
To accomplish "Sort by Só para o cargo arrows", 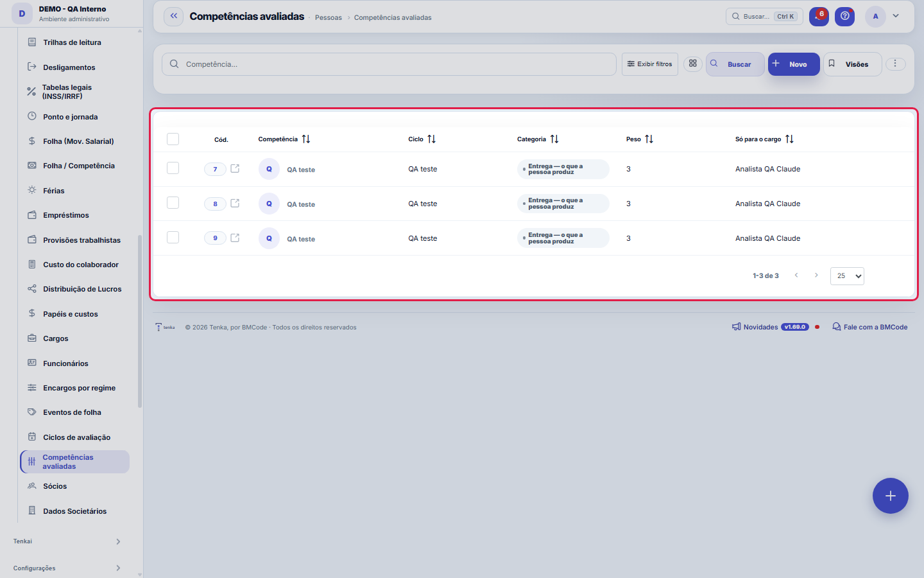I will pos(790,139).
